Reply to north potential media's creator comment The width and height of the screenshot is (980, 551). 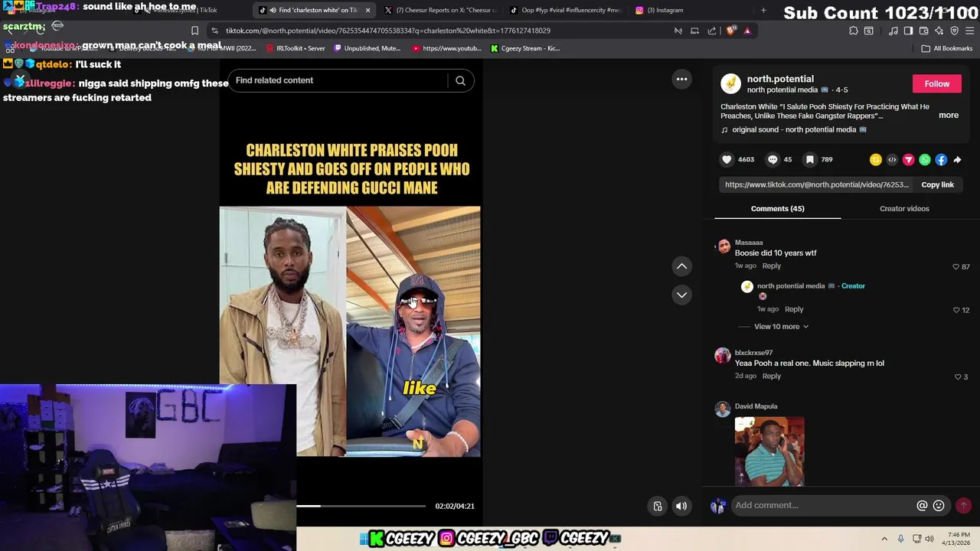tap(794, 309)
